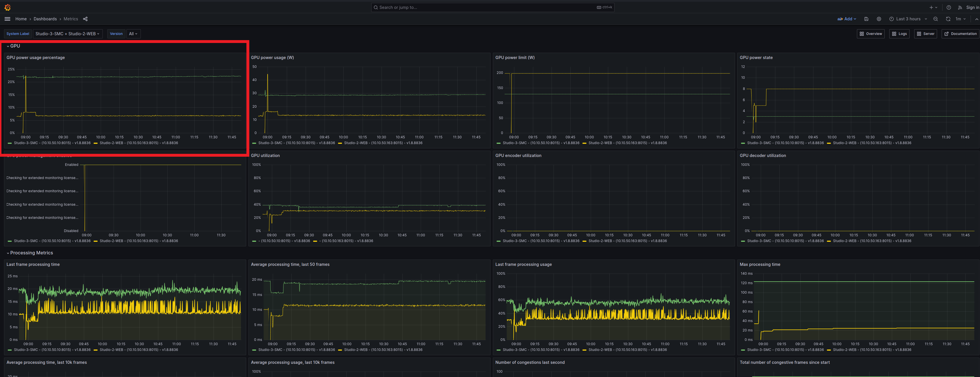
Task: Click the GPU power state panel title
Action: coord(756,58)
